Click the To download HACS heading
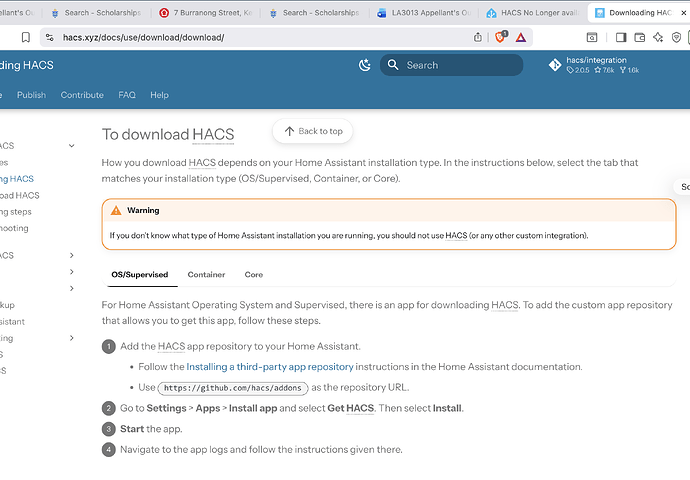 click(x=168, y=135)
